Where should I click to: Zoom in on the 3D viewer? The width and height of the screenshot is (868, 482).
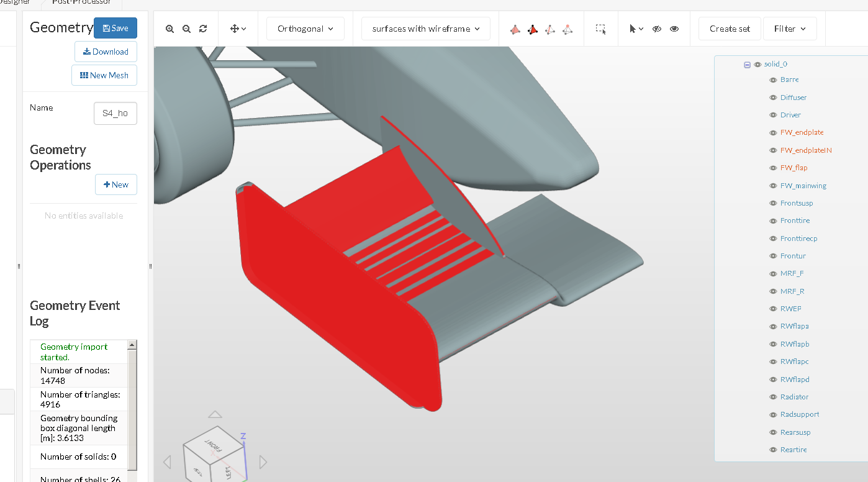[x=170, y=29]
